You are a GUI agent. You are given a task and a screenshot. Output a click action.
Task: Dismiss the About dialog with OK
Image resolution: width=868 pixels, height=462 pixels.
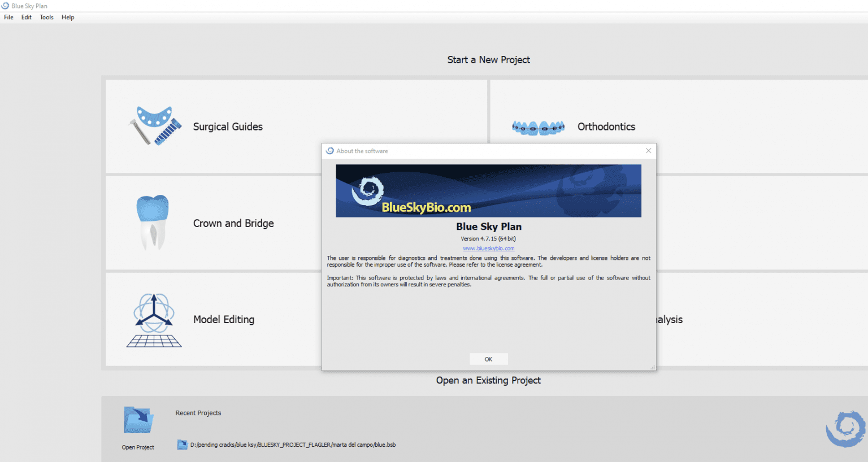(x=488, y=359)
